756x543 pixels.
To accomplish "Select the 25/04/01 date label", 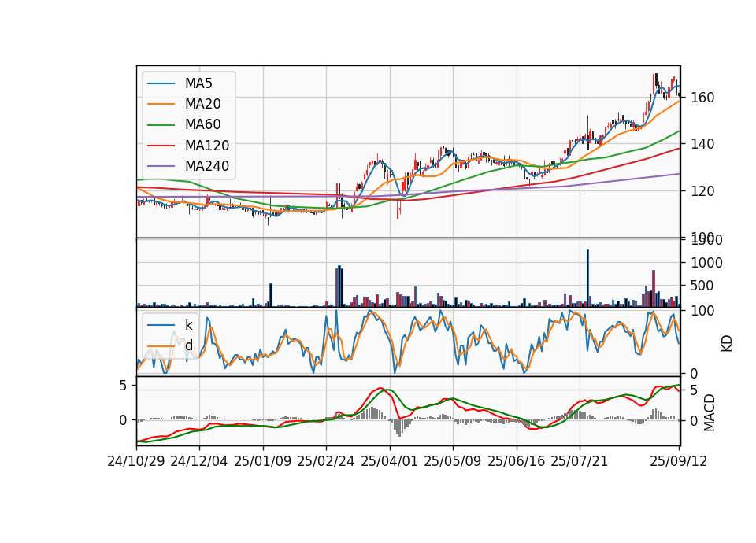I will [x=390, y=462].
